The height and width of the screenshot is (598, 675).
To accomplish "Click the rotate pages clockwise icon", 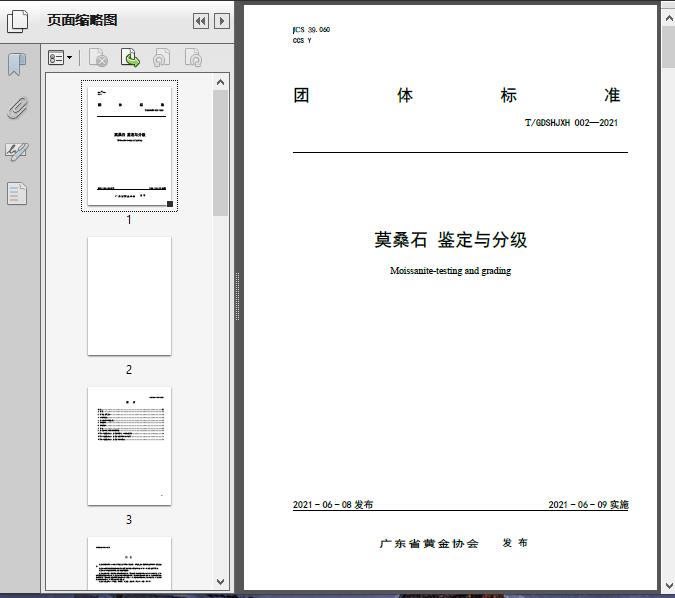I will (193, 58).
